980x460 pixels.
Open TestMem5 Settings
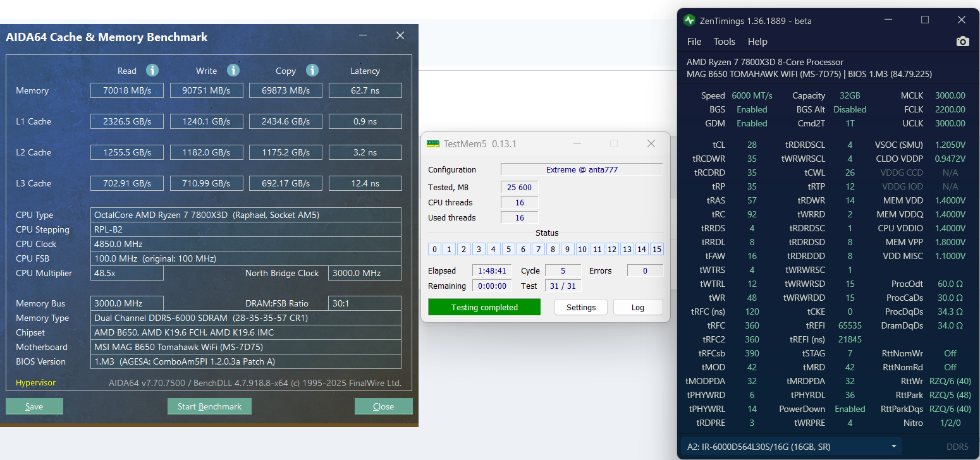click(580, 308)
